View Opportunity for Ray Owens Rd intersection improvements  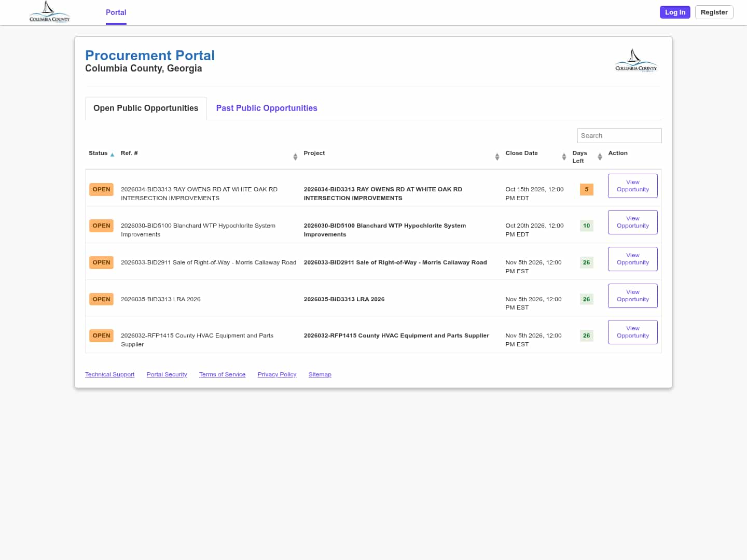tap(633, 186)
